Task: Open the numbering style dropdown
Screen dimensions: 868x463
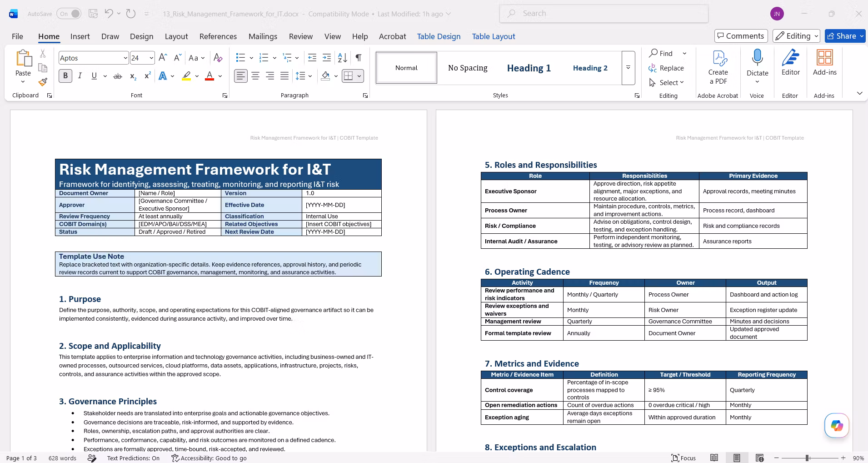Action: pyautogui.click(x=274, y=58)
